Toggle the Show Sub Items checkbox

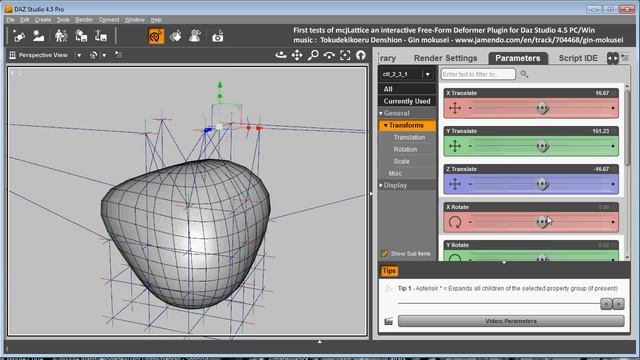(x=384, y=254)
